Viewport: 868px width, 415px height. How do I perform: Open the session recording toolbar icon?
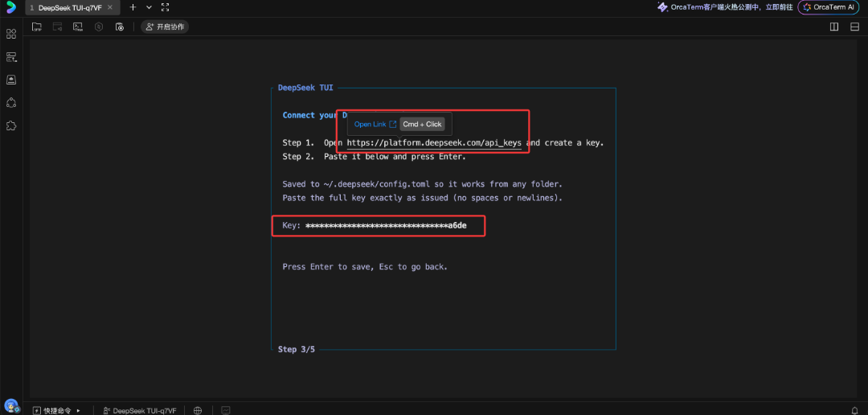click(120, 27)
